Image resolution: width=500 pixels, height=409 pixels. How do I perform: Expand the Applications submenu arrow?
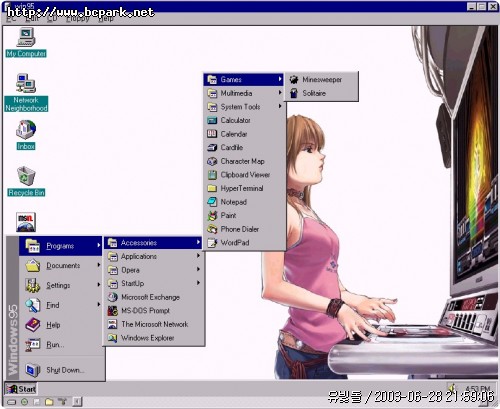coord(198,256)
